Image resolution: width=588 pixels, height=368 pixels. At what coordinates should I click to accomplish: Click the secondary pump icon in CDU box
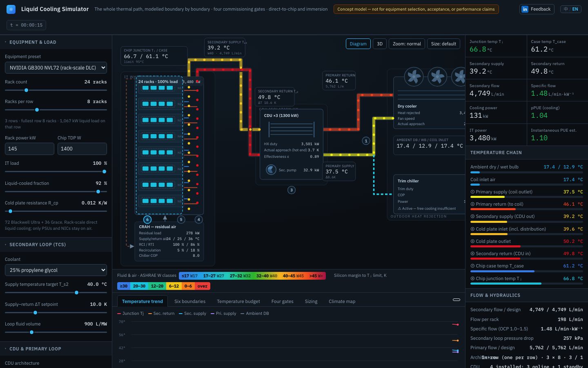tap(271, 170)
